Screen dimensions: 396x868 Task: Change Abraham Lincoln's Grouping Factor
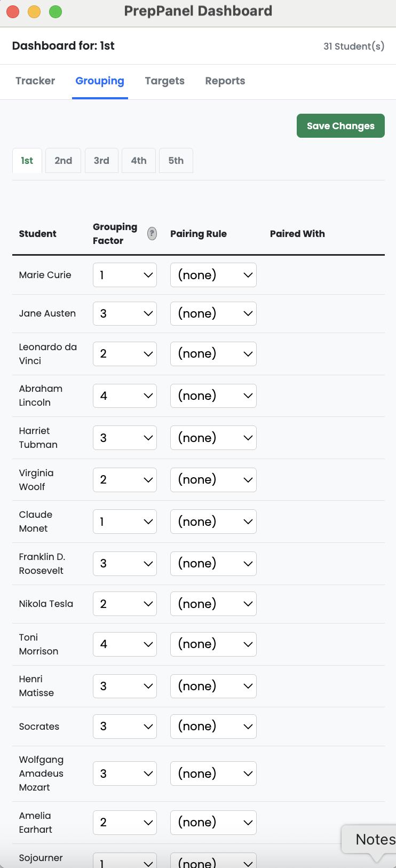124,396
